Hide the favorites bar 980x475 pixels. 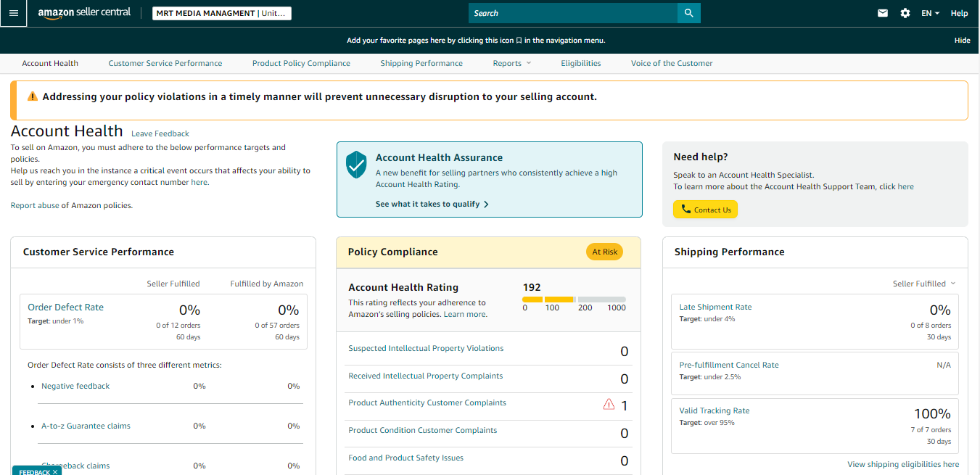click(962, 41)
